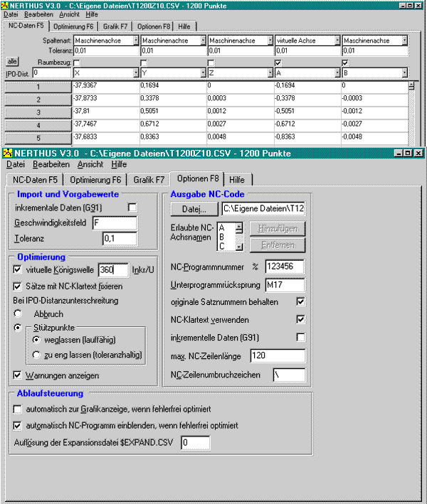Check Raumbezug box for column Y
Image resolution: width=427 pixels, height=504 pixels.
(144, 63)
